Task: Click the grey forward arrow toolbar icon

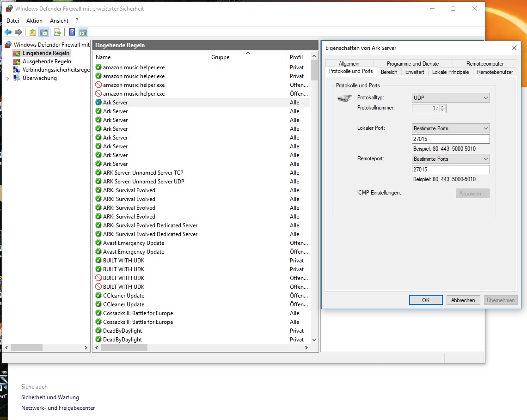Action: coord(18,32)
